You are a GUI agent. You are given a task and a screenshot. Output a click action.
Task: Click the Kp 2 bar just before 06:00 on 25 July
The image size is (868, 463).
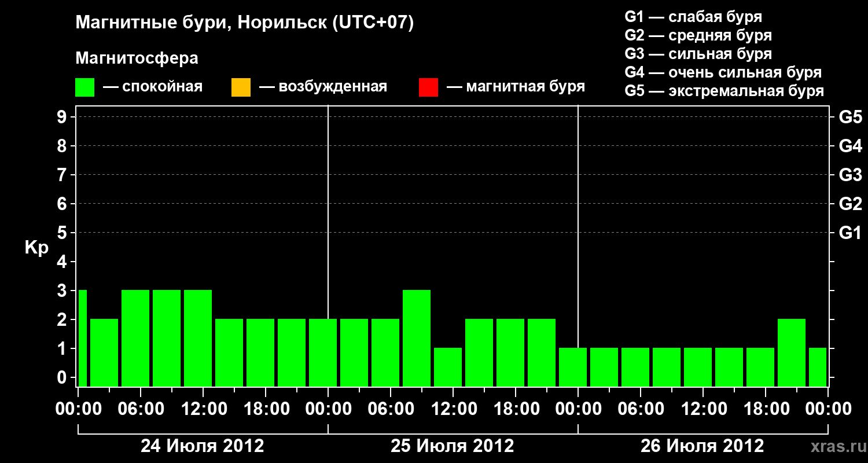(x=354, y=352)
